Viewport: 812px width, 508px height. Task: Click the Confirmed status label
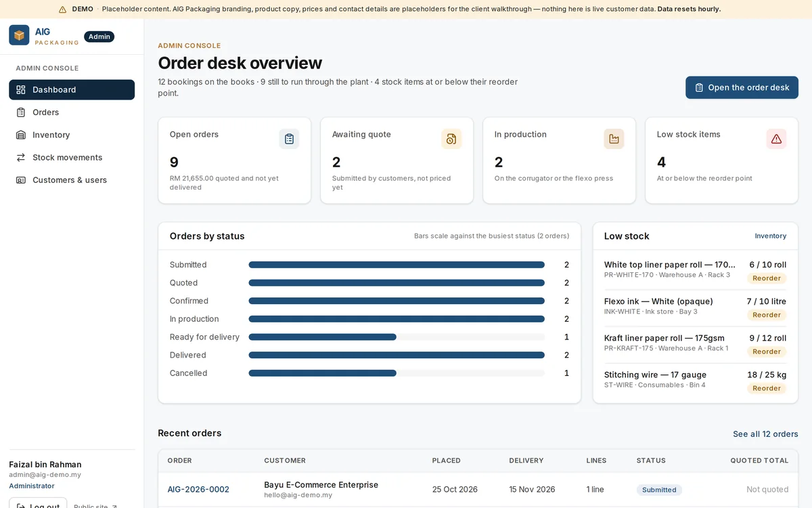(189, 301)
